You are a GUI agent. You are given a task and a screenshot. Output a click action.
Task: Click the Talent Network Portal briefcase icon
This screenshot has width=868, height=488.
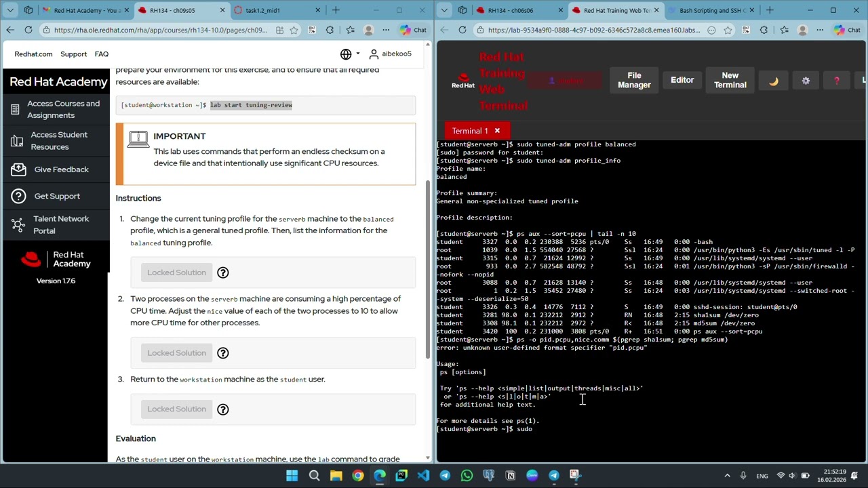point(18,224)
